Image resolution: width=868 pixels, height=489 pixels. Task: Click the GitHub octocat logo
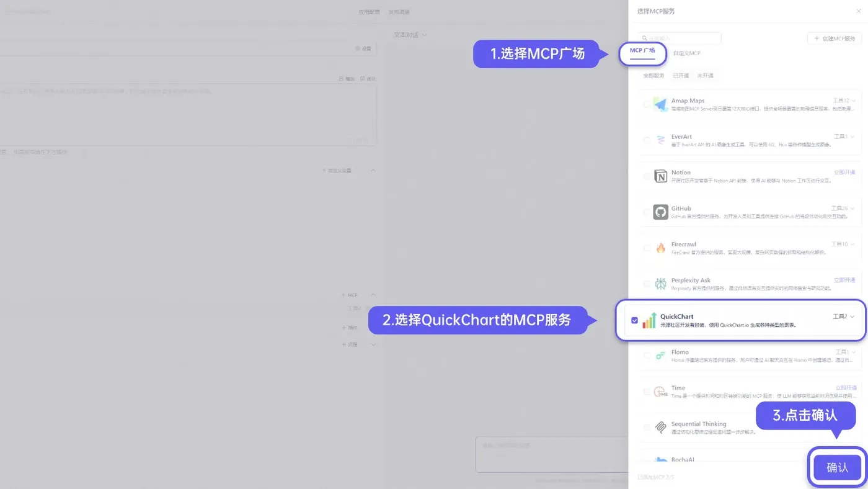pyautogui.click(x=660, y=212)
